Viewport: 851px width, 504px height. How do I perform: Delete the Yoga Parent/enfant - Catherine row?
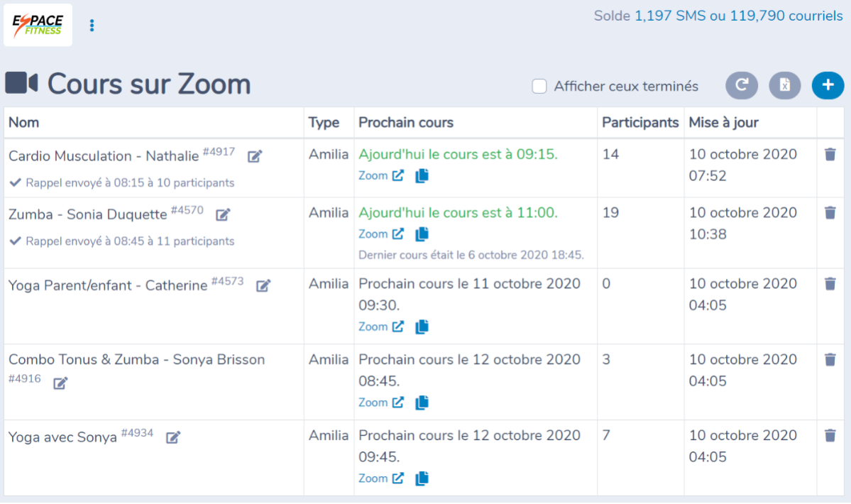[x=830, y=284]
